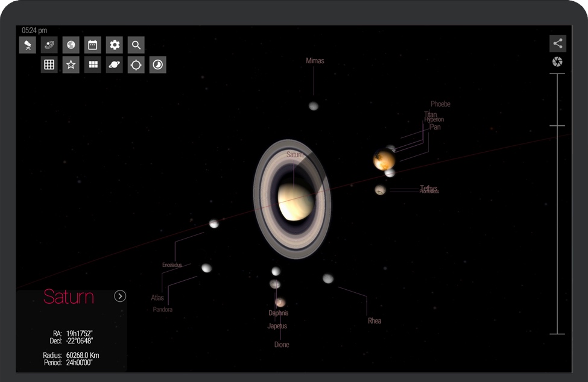Click the RA value 19h17'52"

click(80, 333)
